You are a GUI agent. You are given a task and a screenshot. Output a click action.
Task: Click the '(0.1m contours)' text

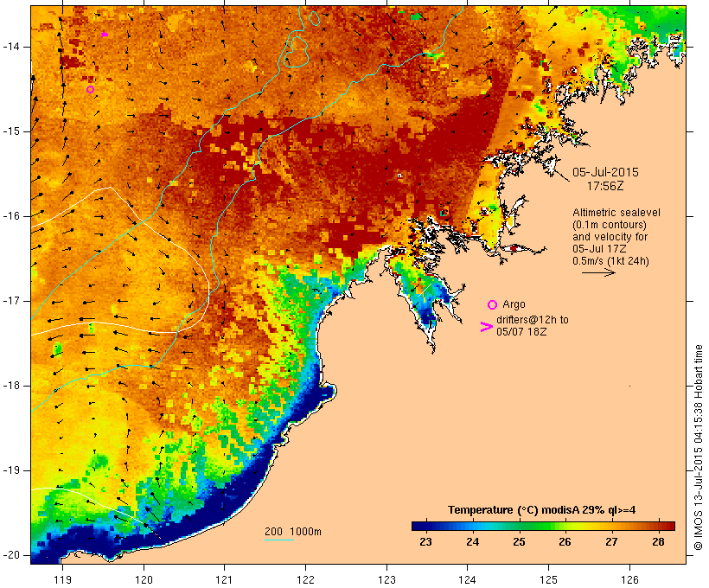[x=610, y=225]
